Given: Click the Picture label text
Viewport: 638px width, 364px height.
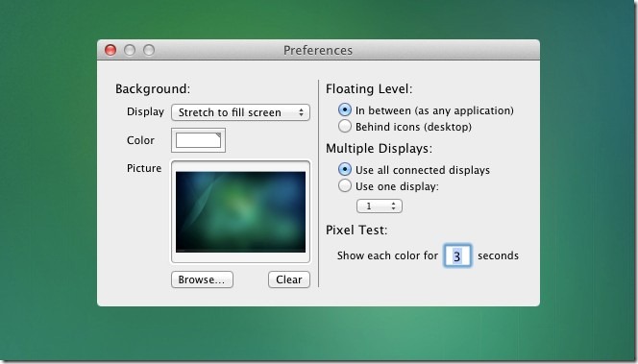Looking at the screenshot, I should tap(144, 168).
